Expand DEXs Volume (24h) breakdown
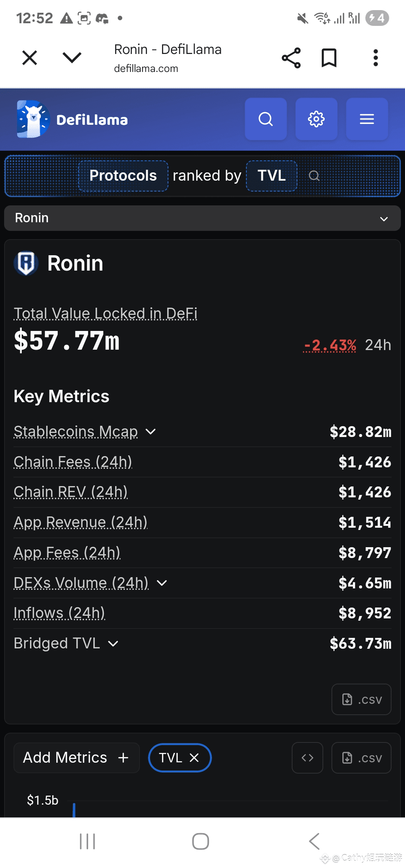 pos(162,583)
